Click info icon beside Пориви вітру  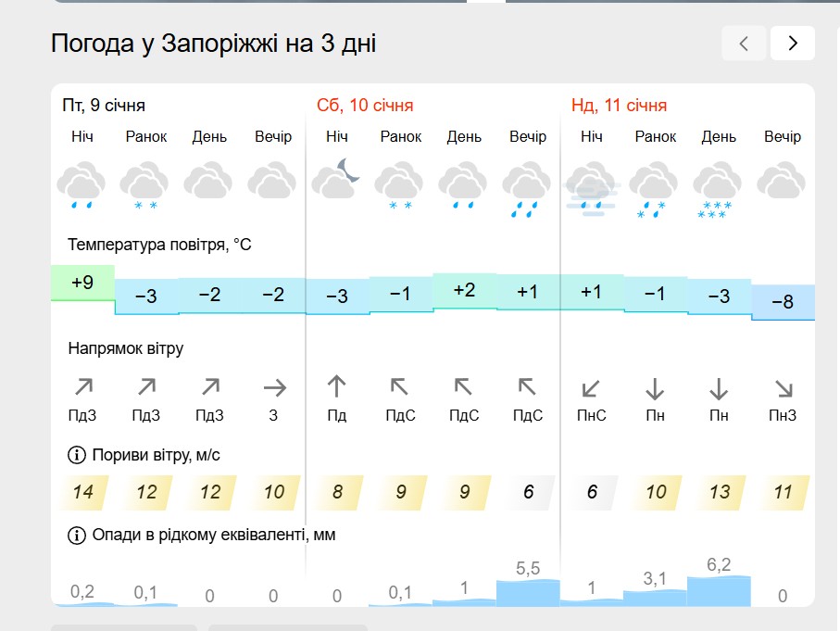coord(76,455)
